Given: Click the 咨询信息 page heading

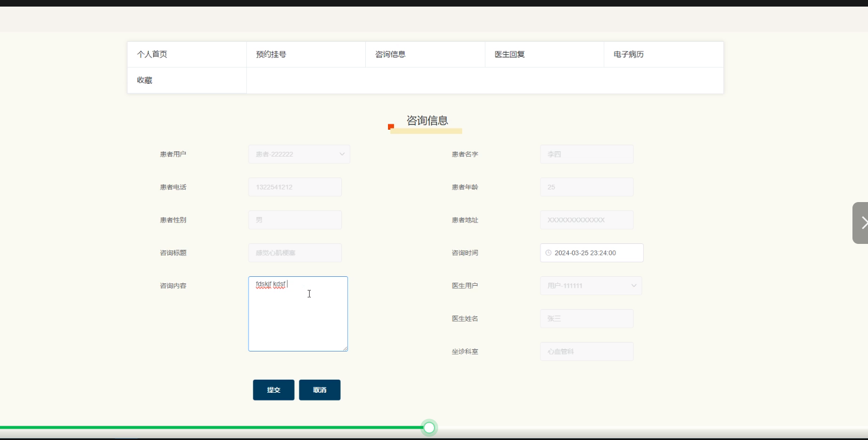Looking at the screenshot, I should [x=427, y=121].
